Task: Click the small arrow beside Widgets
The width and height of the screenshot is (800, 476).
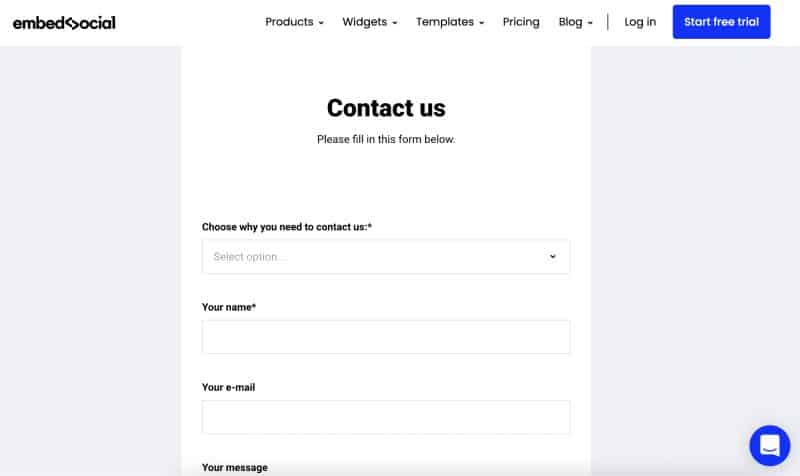Action: pos(394,23)
